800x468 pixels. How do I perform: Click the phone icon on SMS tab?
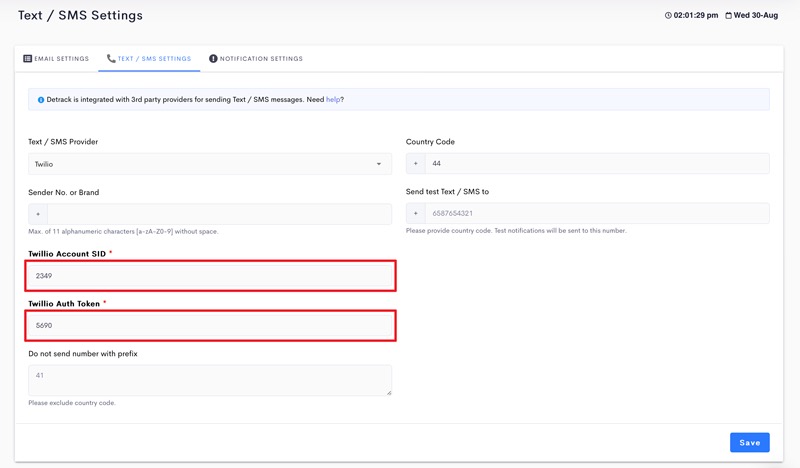(111, 59)
